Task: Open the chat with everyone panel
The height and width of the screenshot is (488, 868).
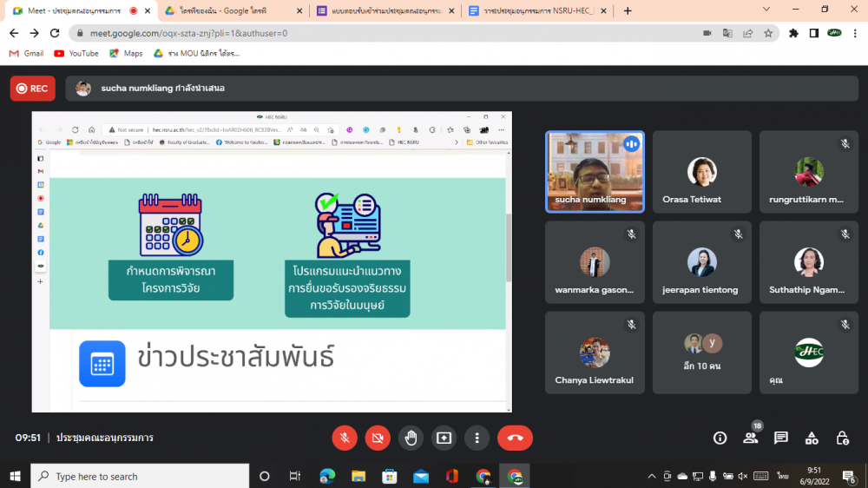Action: 780,438
